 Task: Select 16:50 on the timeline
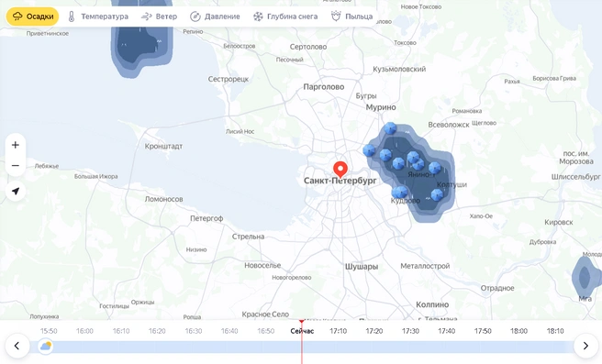(266, 331)
